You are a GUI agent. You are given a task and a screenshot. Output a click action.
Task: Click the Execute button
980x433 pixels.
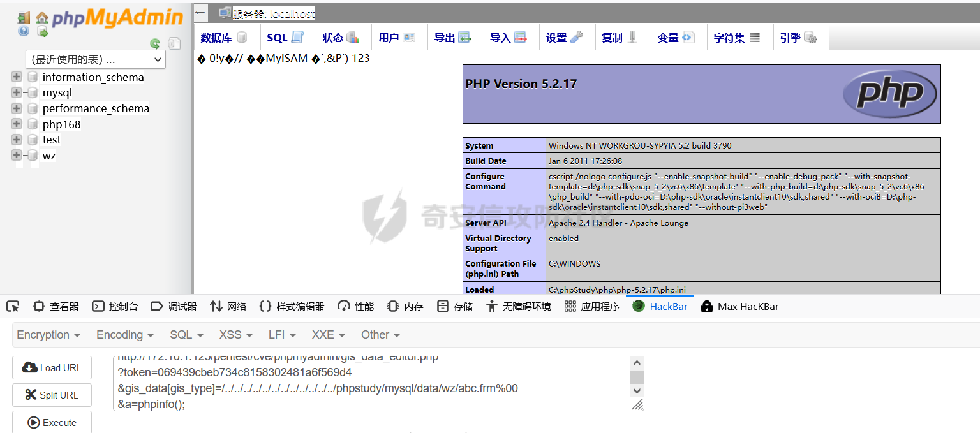pyautogui.click(x=52, y=422)
